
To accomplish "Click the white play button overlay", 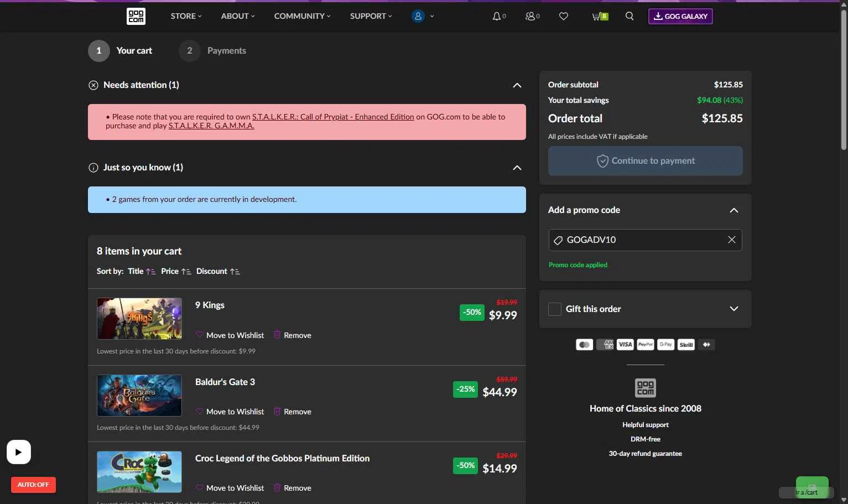I will (19, 452).
